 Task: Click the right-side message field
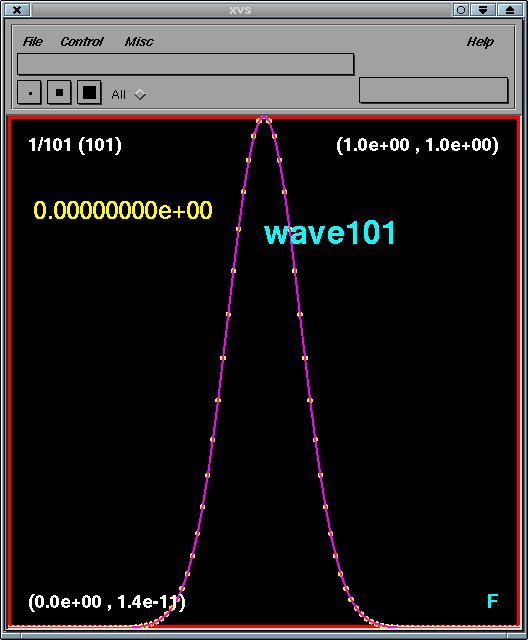tap(434, 90)
